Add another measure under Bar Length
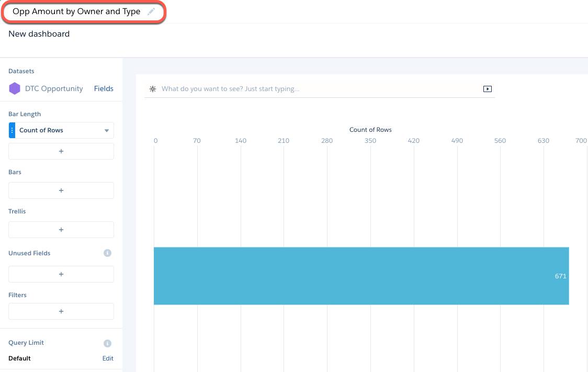Screen dimensions: 588x372 pyautogui.click(x=61, y=151)
